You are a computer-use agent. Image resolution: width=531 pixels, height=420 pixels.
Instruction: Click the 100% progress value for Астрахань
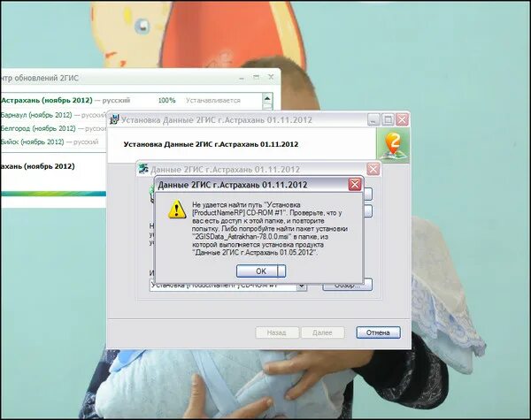tap(166, 101)
